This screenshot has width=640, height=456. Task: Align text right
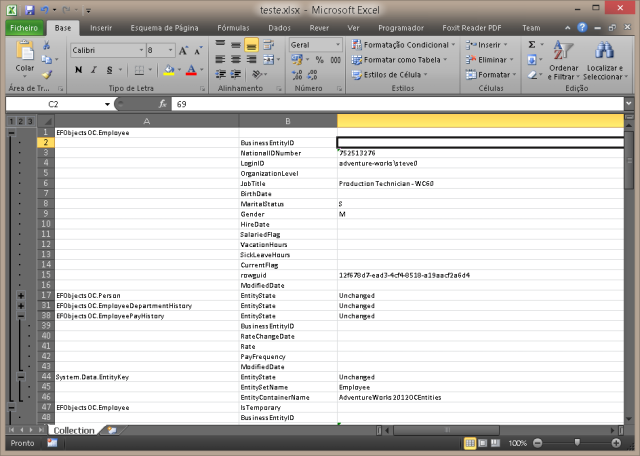point(251,60)
